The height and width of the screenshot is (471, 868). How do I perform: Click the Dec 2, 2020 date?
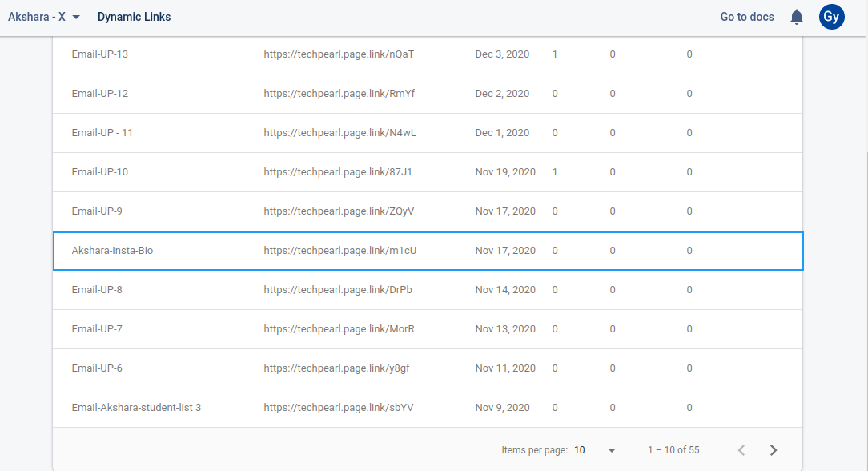[502, 94]
